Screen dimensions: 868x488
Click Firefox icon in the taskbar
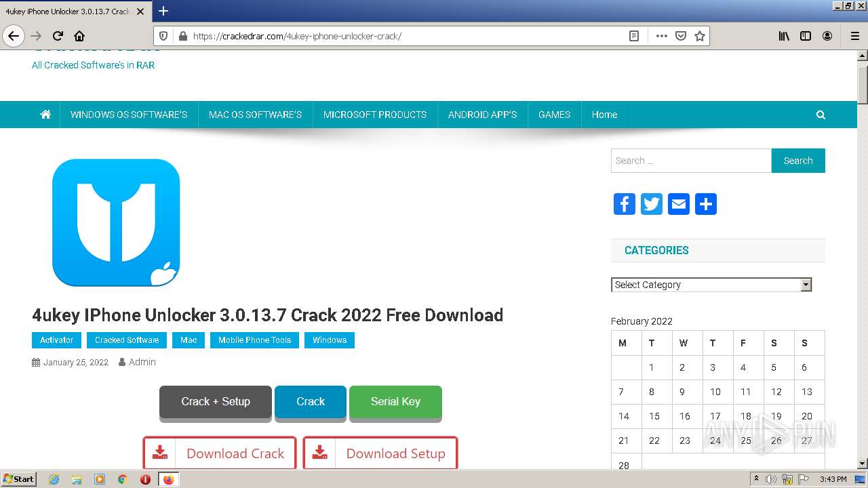168,479
